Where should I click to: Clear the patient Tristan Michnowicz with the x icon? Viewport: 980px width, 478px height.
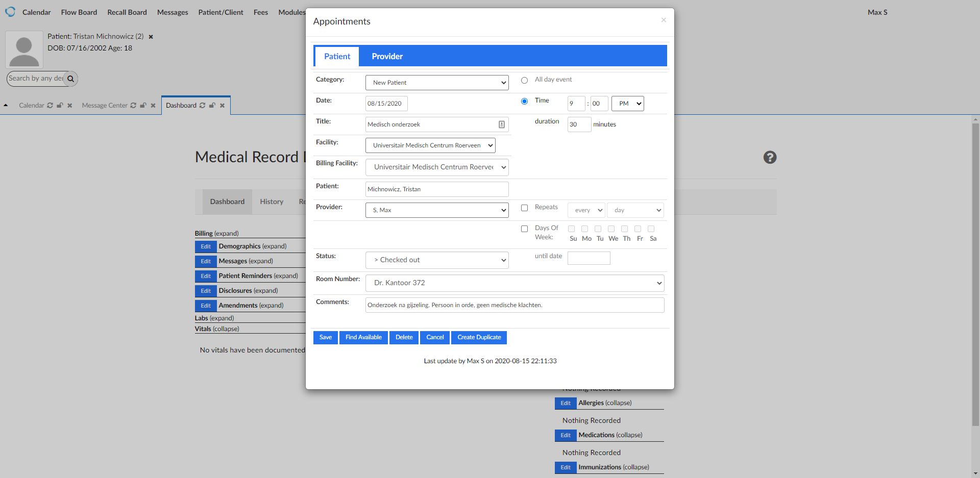pos(151,37)
